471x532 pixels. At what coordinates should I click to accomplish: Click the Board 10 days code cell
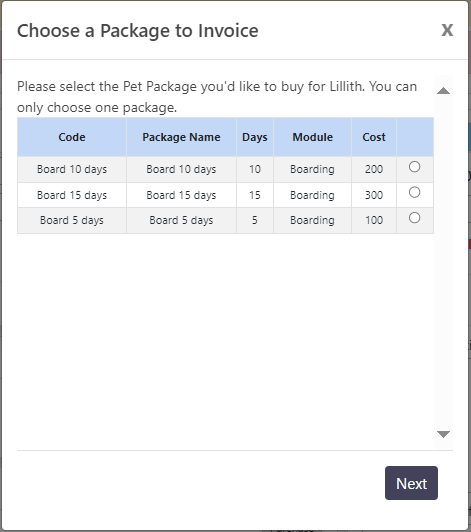pos(72,169)
